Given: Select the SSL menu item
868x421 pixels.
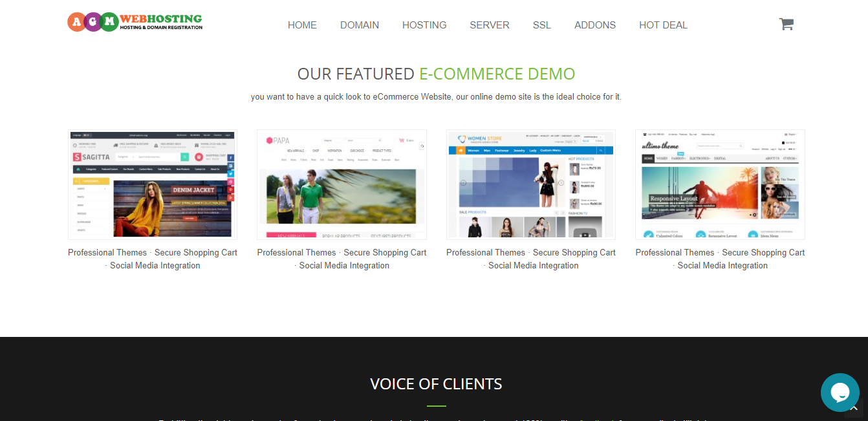Looking at the screenshot, I should coord(542,25).
